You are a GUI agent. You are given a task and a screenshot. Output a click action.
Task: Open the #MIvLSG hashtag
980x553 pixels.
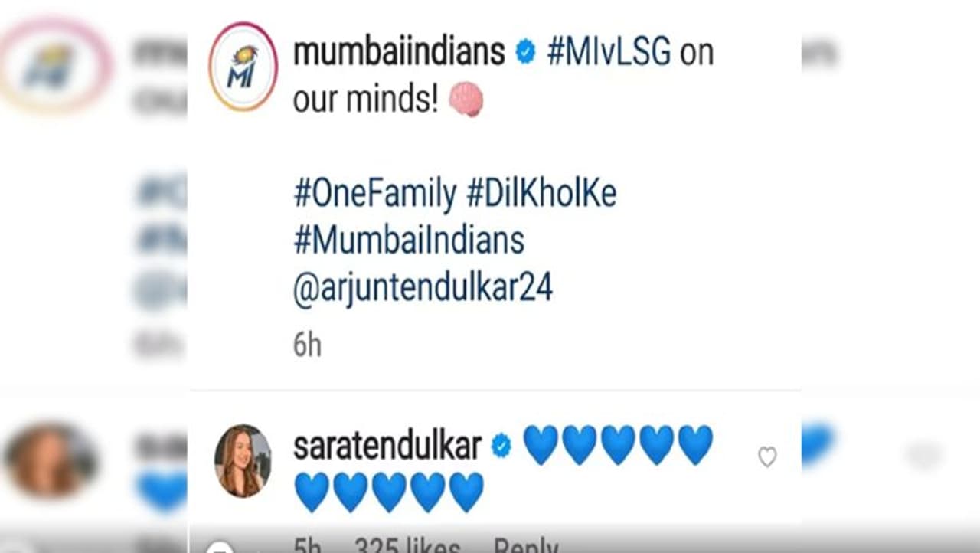point(609,52)
